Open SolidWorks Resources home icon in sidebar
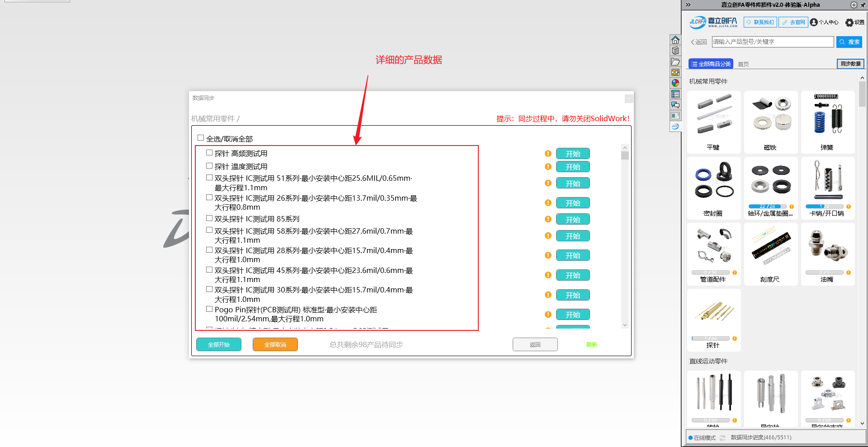The image size is (868, 447). [x=675, y=40]
